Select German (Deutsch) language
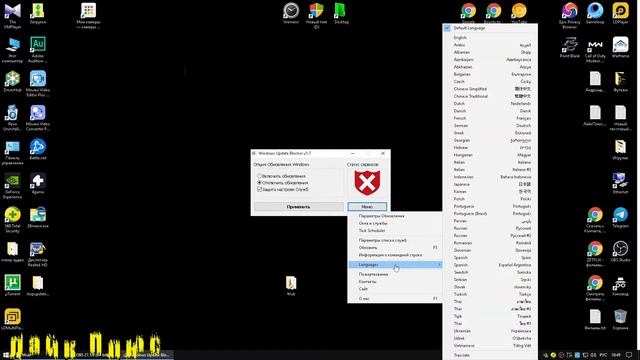Viewport: 640px width, 360px height. click(490, 126)
